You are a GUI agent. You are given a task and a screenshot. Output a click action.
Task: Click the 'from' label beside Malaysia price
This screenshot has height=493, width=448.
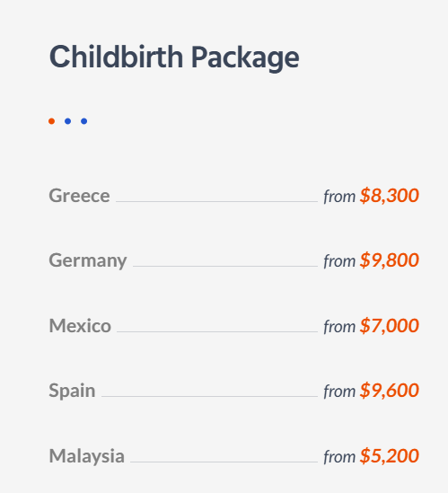(x=339, y=457)
